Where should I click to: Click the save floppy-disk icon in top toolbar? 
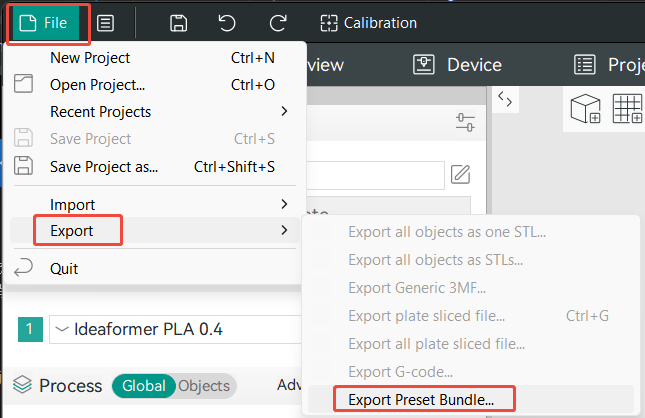pos(179,23)
